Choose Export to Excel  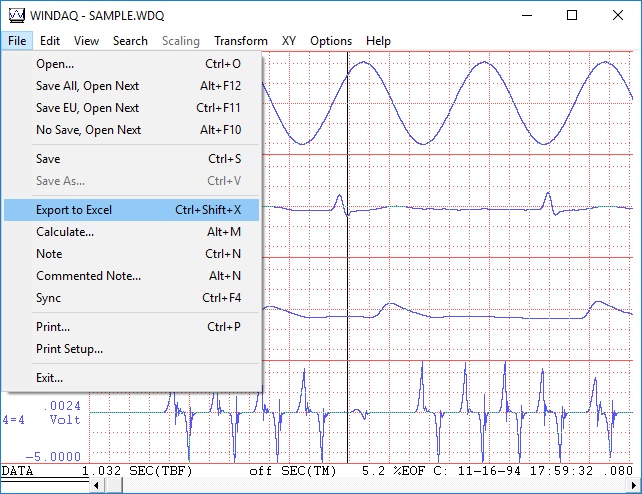[x=131, y=210]
